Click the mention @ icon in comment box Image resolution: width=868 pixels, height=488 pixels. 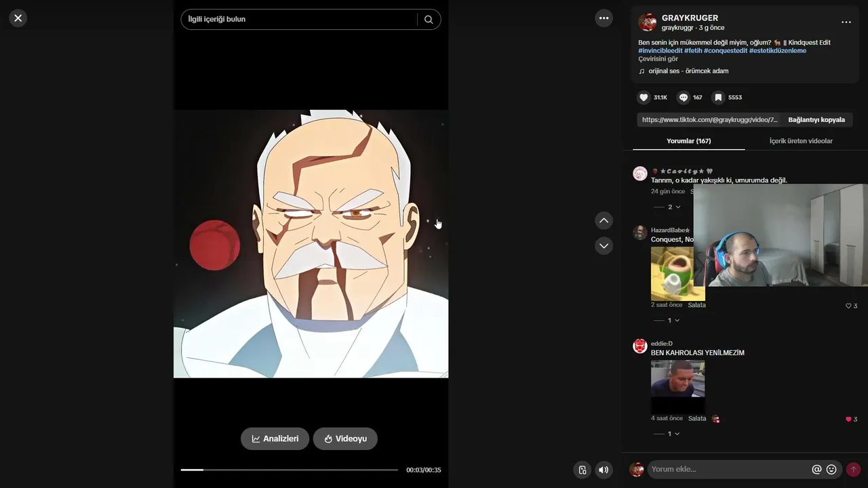coord(816,469)
